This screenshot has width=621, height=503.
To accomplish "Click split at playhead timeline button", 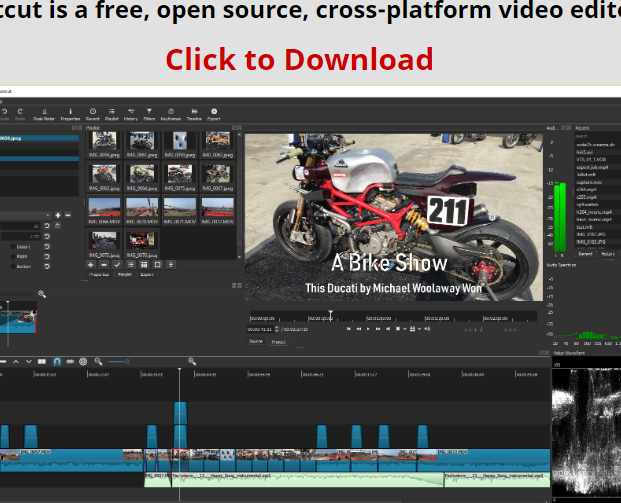I will pyautogui.click(x=42, y=361).
